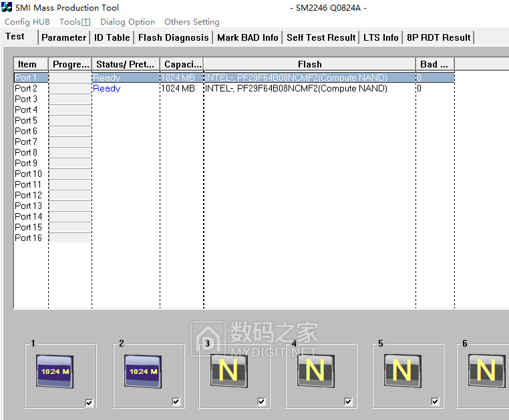This screenshot has height=420, width=509.
Task: Select the port 3 empty N icon
Action: point(228,370)
